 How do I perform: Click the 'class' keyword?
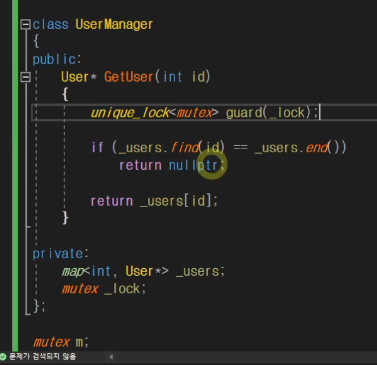[50, 24]
